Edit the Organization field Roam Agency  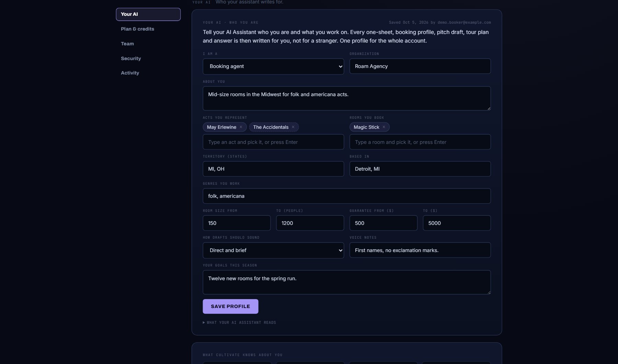pos(420,66)
